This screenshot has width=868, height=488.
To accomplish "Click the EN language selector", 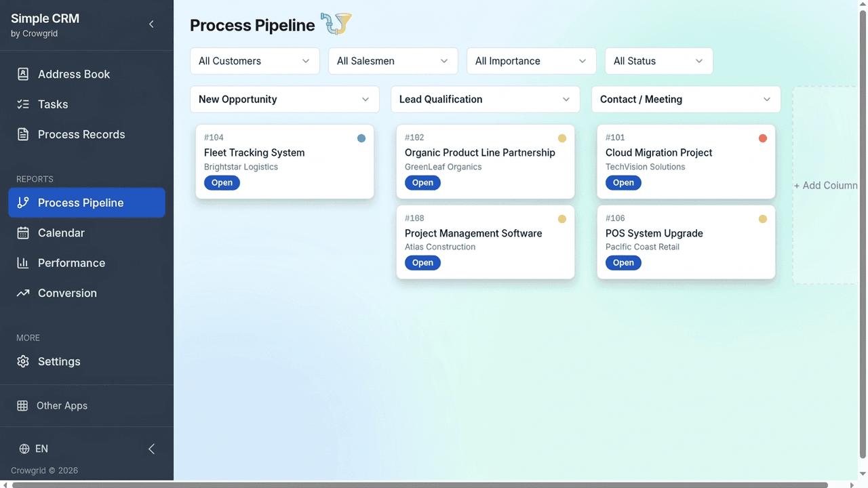I will click(34, 449).
